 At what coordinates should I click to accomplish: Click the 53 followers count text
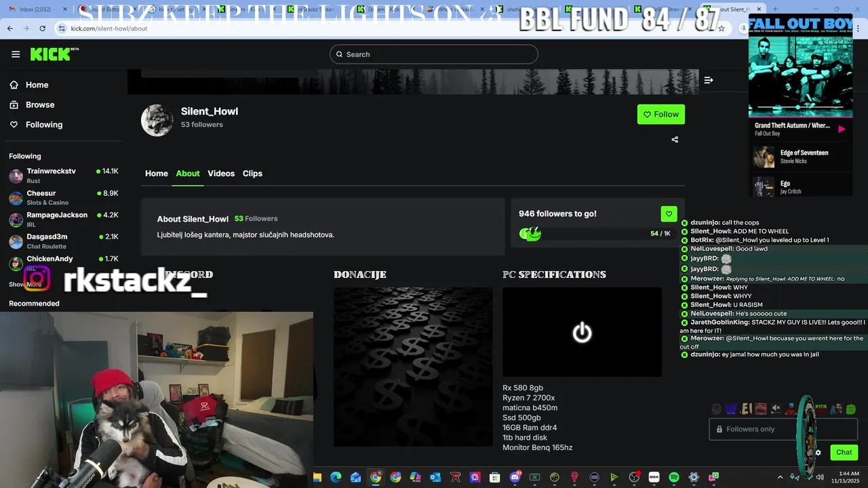[202, 125]
